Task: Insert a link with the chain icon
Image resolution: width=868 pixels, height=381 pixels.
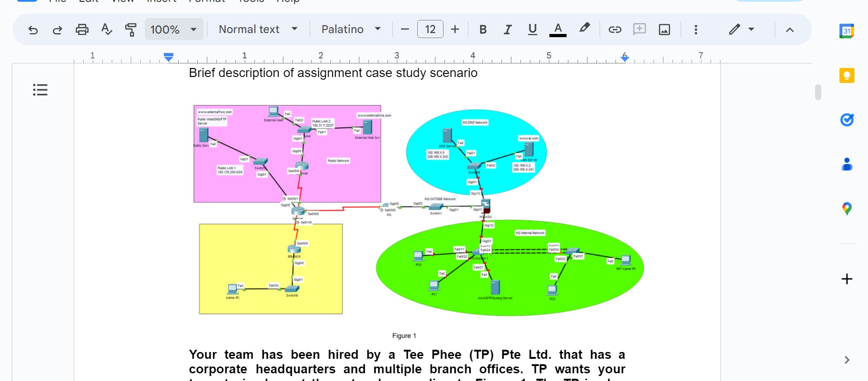Action: (615, 30)
